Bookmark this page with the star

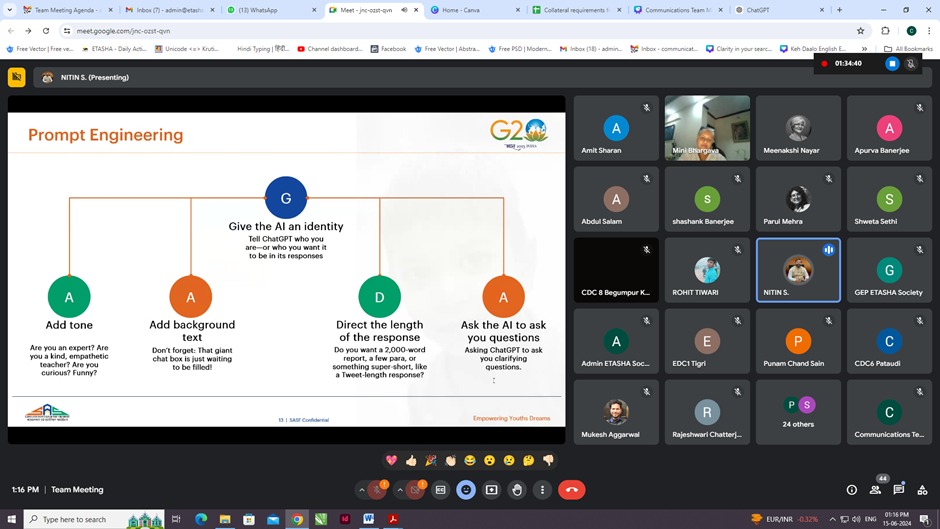[860, 31]
